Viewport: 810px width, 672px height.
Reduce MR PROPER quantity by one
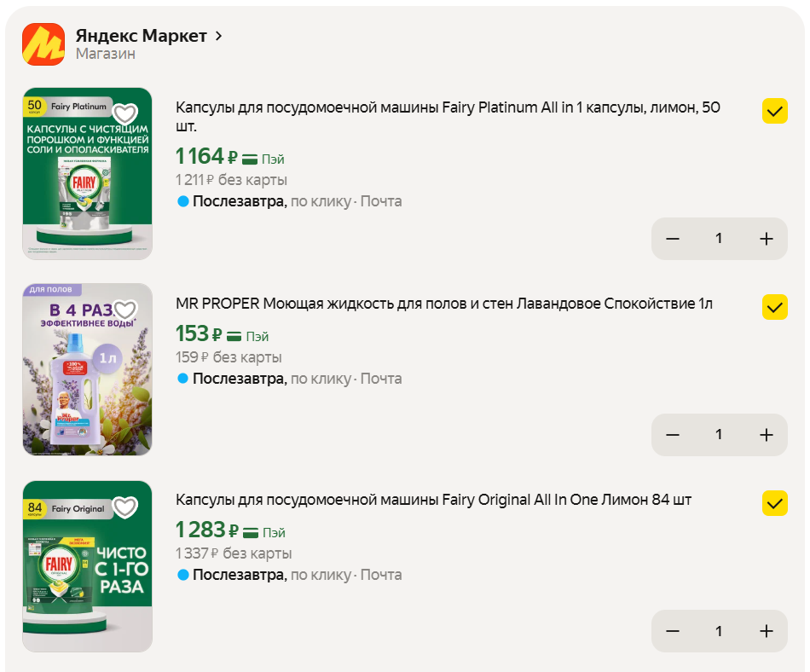[x=673, y=435]
